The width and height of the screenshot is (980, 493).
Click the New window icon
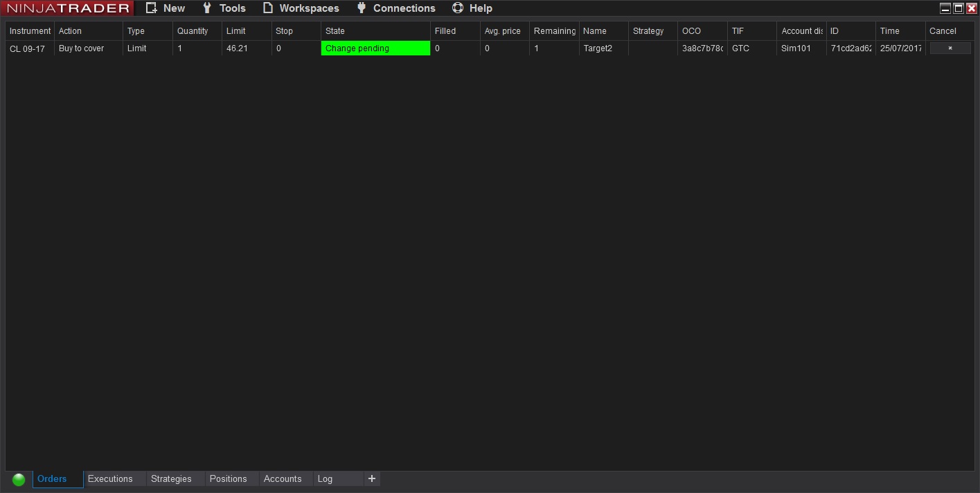click(152, 8)
